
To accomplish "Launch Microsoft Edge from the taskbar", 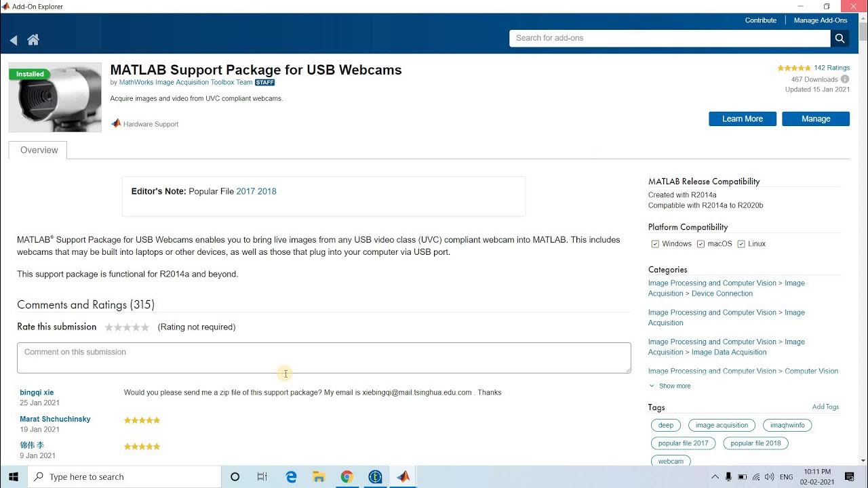I will tap(291, 477).
